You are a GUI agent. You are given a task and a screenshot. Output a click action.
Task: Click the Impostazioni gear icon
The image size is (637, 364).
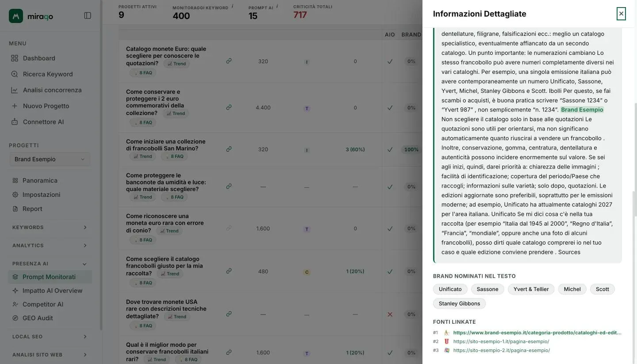(x=15, y=195)
